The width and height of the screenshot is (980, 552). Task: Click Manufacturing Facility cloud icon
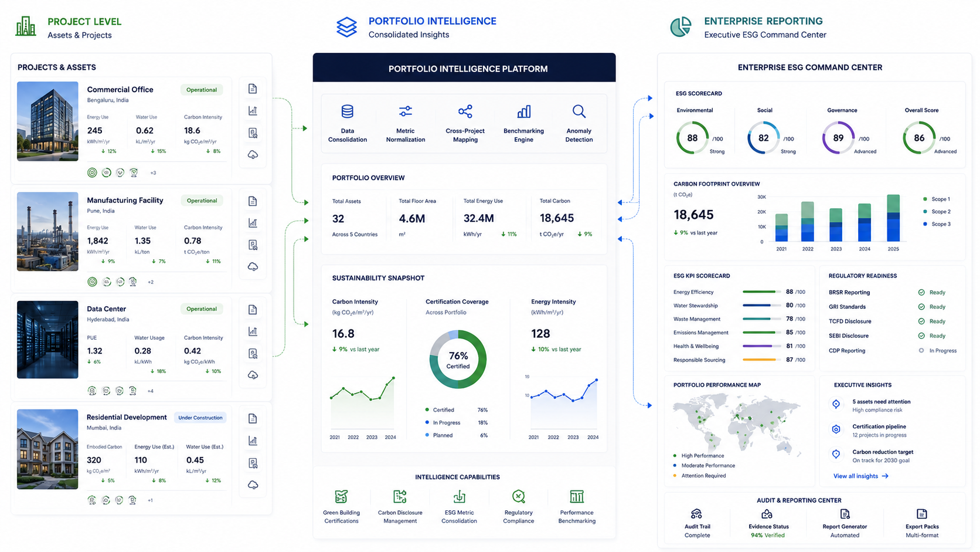[x=253, y=267]
